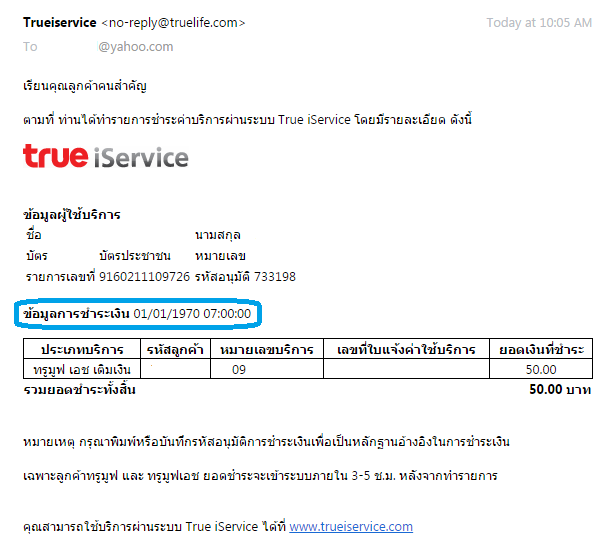
Task: Click the line starting 'ตามที่ ท่านได้ทำรายการ'
Action: [x=247, y=119]
